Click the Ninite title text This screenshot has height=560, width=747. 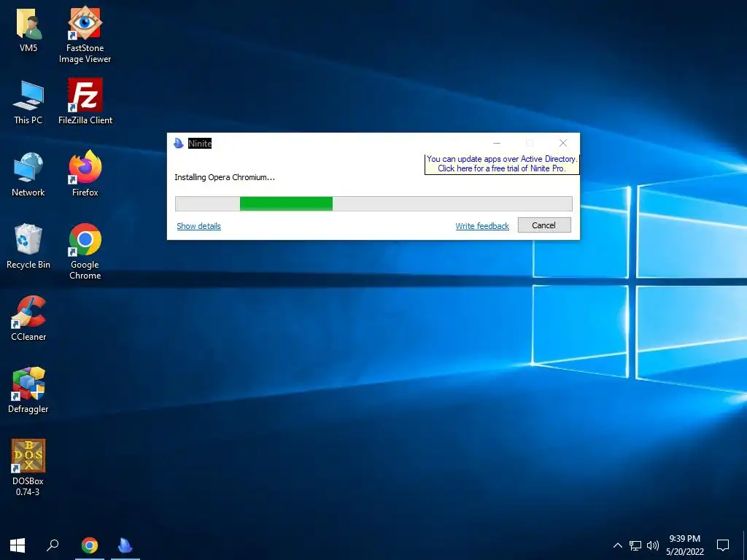(200, 144)
